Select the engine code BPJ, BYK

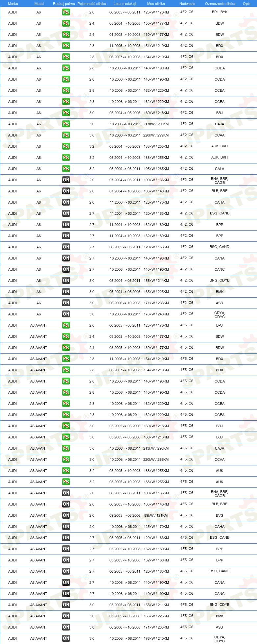tap(220, 12)
